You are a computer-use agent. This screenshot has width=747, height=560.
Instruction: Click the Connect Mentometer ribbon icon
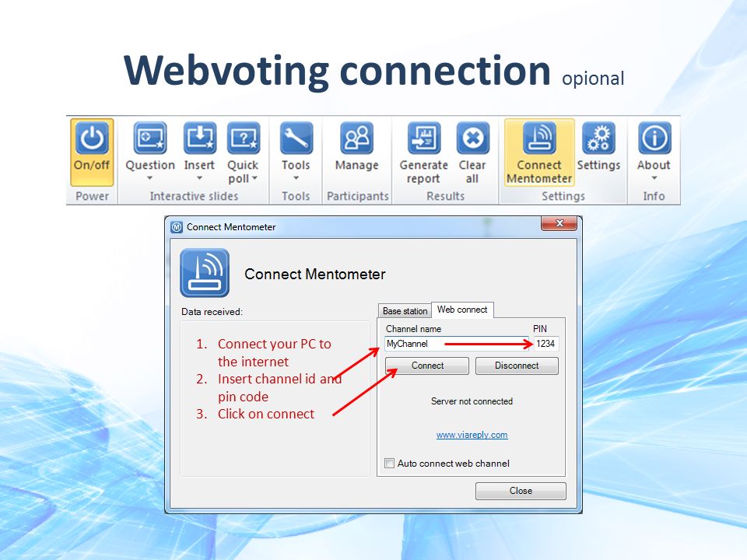click(x=539, y=138)
